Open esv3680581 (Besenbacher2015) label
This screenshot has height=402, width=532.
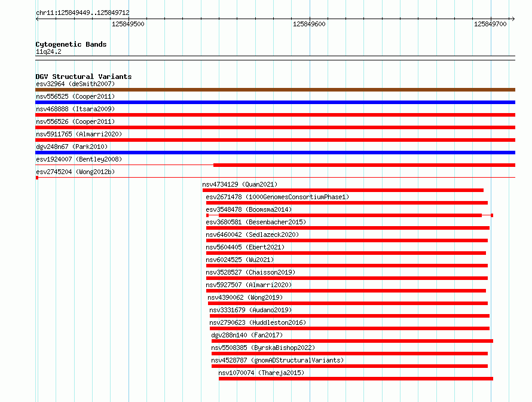click(x=256, y=222)
